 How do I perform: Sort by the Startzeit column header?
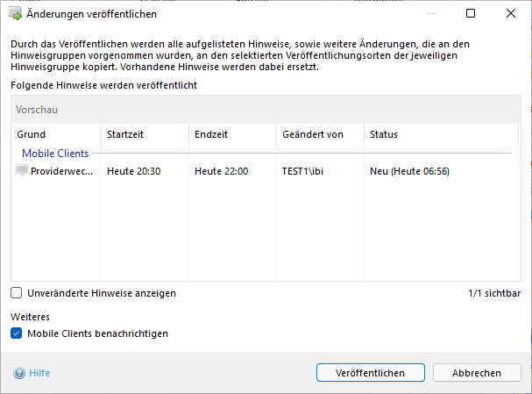(x=126, y=134)
